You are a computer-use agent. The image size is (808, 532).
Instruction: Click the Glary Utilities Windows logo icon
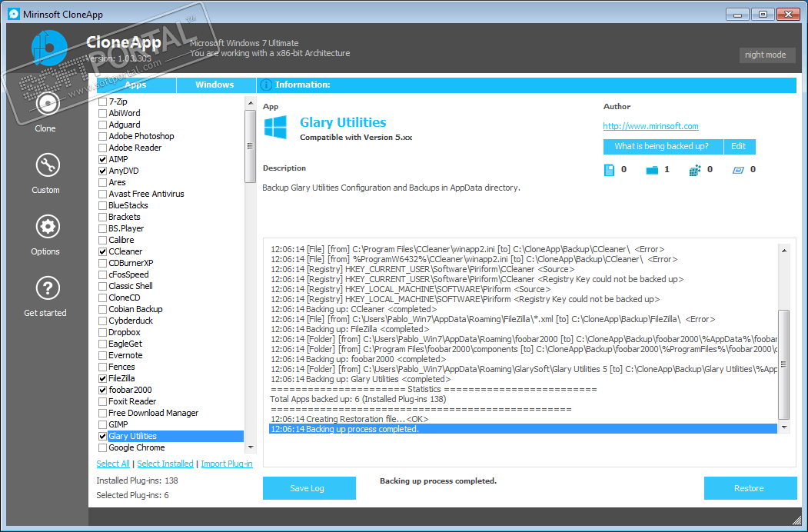[x=275, y=128]
